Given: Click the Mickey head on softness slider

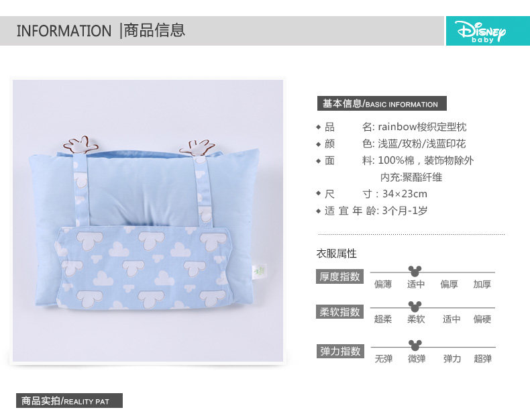Looking at the screenshot, I should click(415, 307).
